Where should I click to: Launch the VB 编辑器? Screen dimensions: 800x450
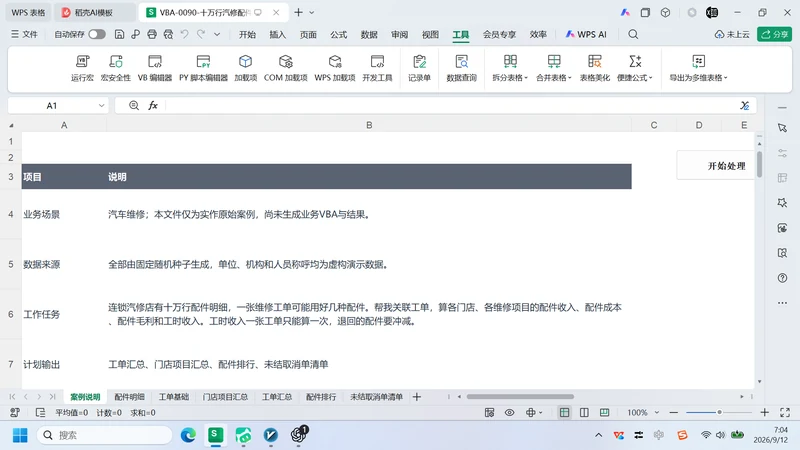click(x=155, y=68)
